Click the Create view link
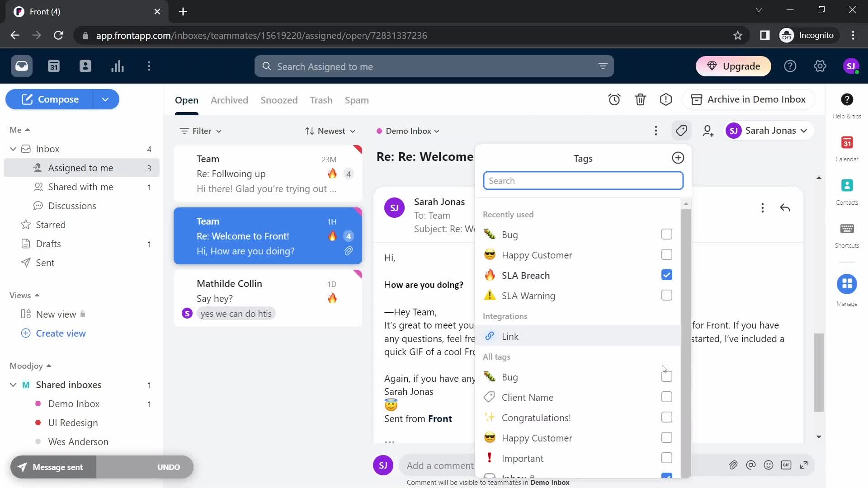 (x=61, y=333)
